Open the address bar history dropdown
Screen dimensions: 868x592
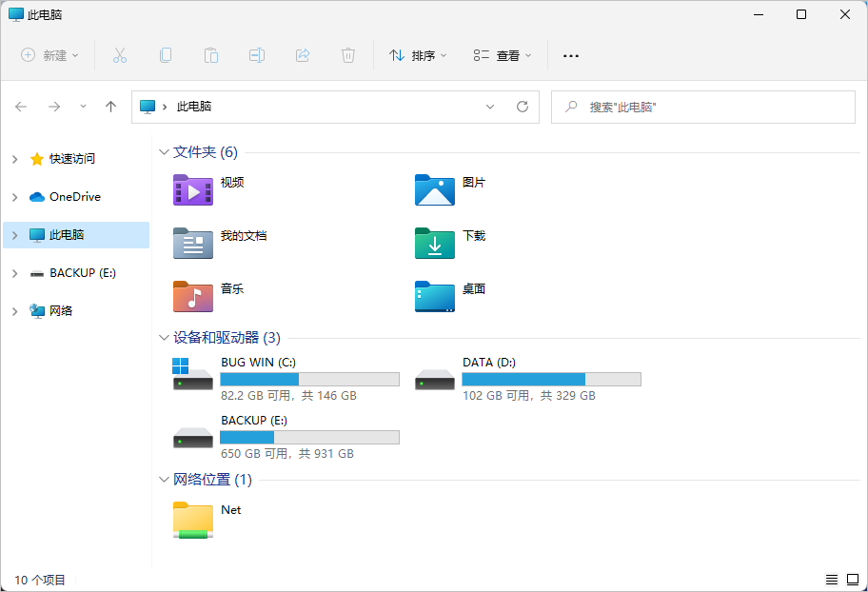pyautogui.click(x=490, y=107)
